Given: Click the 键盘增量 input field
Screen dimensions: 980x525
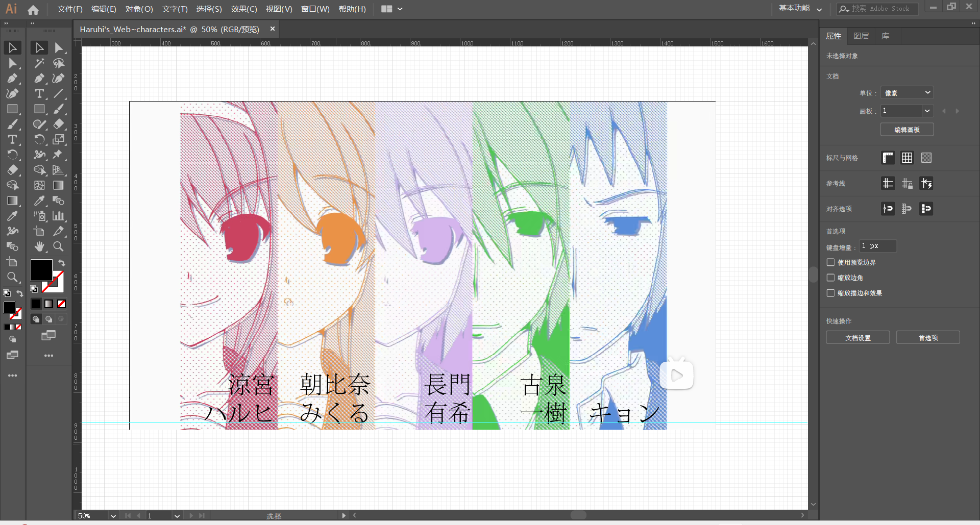Looking at the screenshot, I should 878,246.
